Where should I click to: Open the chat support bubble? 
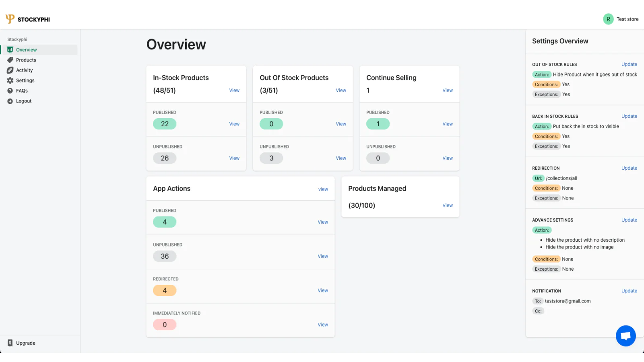coord(625,335)
